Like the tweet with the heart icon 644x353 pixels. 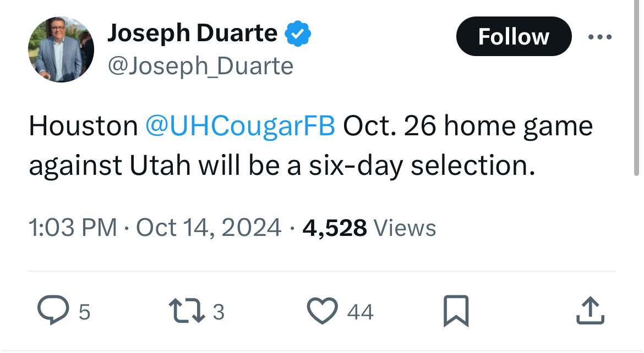[322, 311]
